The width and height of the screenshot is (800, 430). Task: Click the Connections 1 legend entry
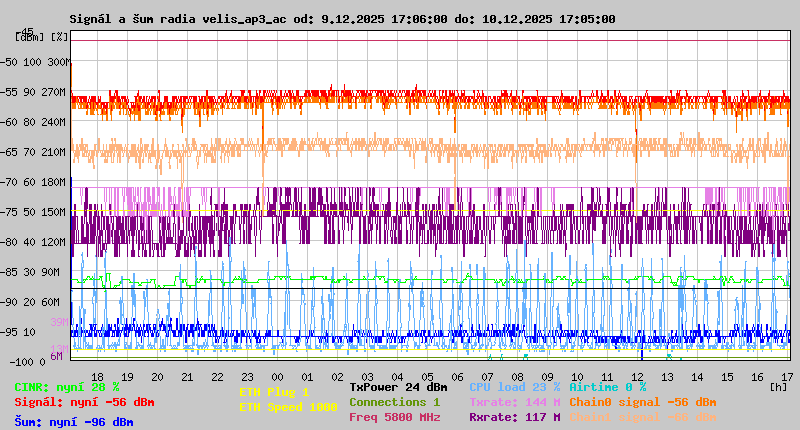394,402
